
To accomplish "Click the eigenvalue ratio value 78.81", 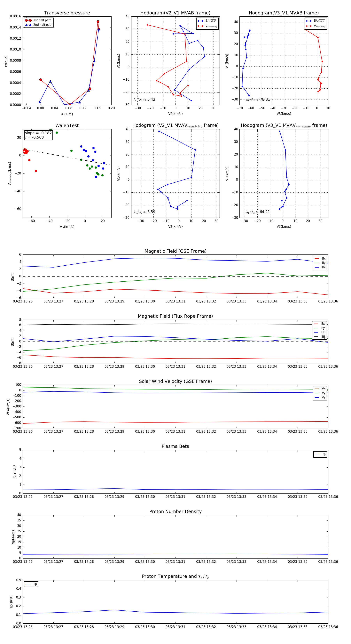I will click(265, 100).
